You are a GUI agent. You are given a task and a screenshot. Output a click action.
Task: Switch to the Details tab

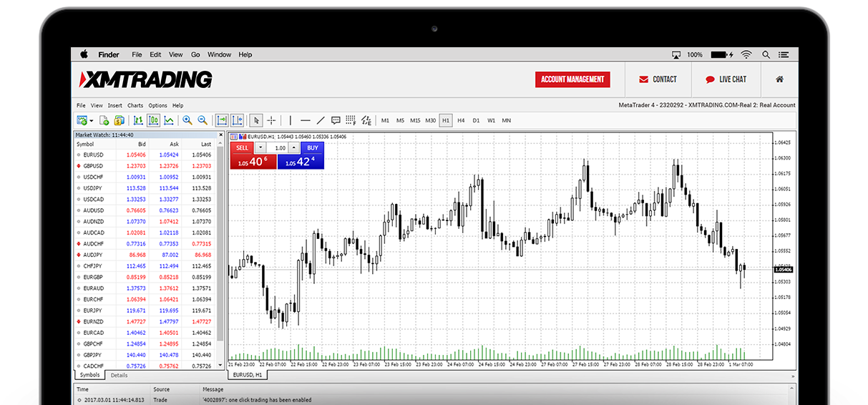119,375
